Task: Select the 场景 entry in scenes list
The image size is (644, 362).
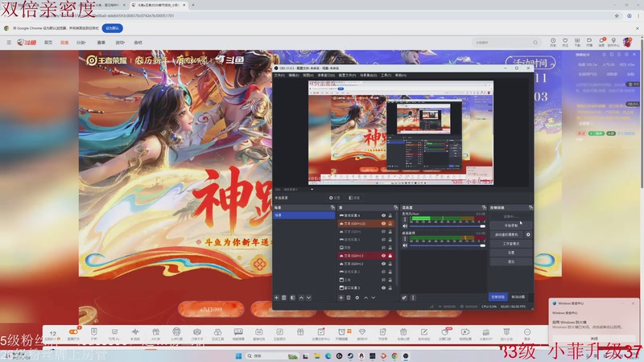Action: [304, 215]
